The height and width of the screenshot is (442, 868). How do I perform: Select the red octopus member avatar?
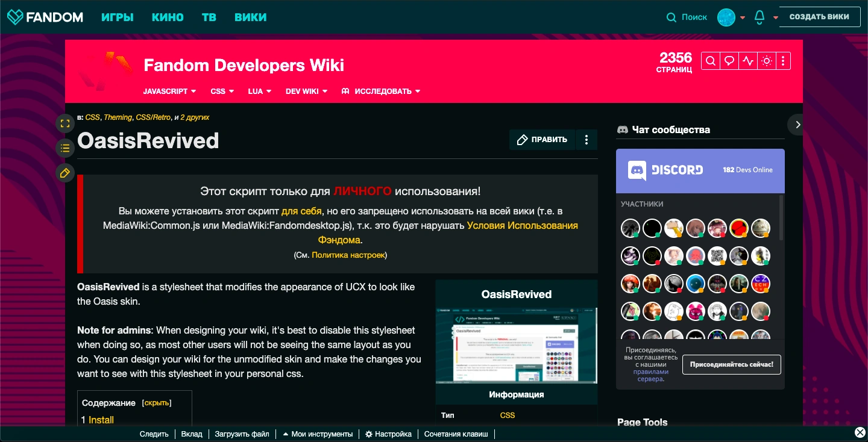pyautogui.click(x=696, y=256)
